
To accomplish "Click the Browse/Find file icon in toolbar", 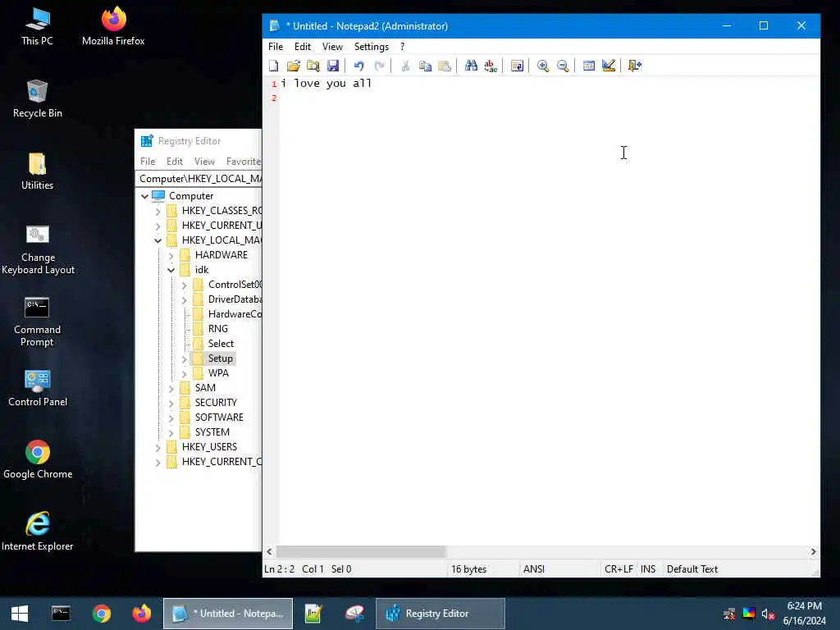I will click(x=313, y=66).
